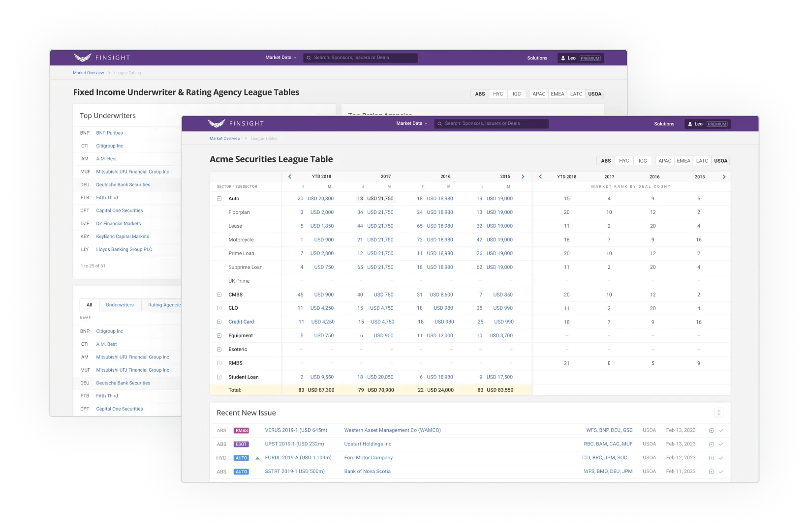Open the Leo Premium account button in the front window

click(708, 124)
